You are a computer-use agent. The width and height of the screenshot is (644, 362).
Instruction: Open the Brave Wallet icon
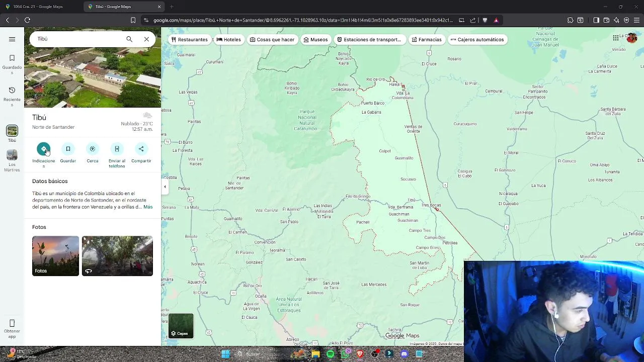pos(606,20)
